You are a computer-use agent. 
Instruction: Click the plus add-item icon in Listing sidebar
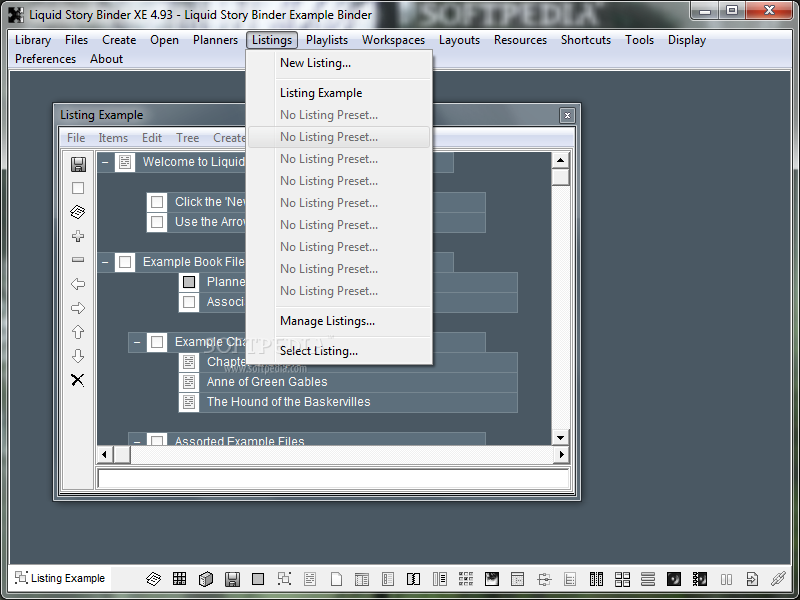pos(78,236)
